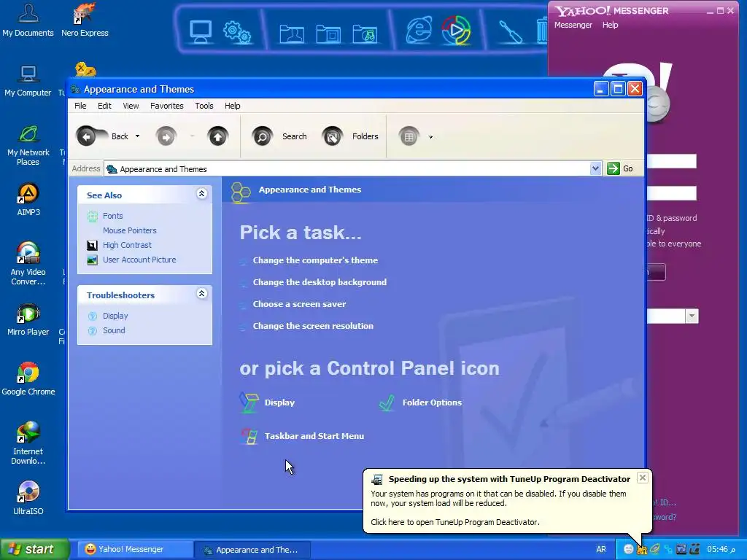Screen dimensions: 747x560
Task: Toggle the Folders pane button
Action: pyautogui.click(x=350, y=137)
